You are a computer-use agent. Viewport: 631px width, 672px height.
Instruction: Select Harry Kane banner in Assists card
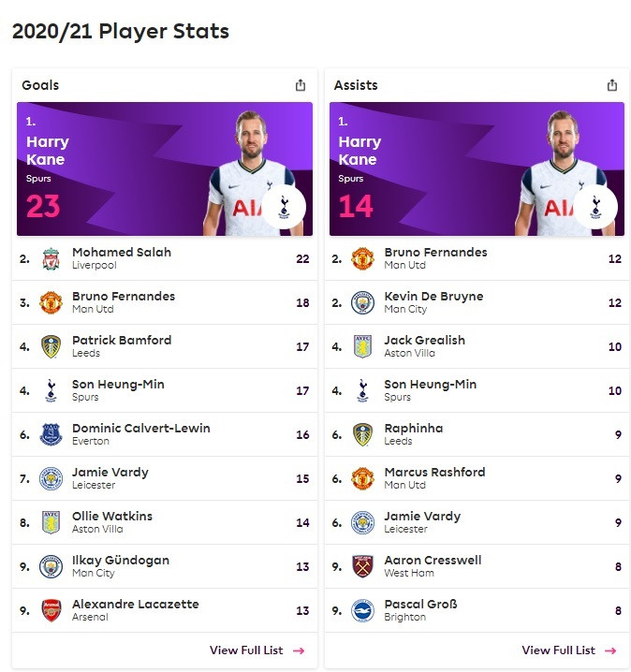[477, 168]
